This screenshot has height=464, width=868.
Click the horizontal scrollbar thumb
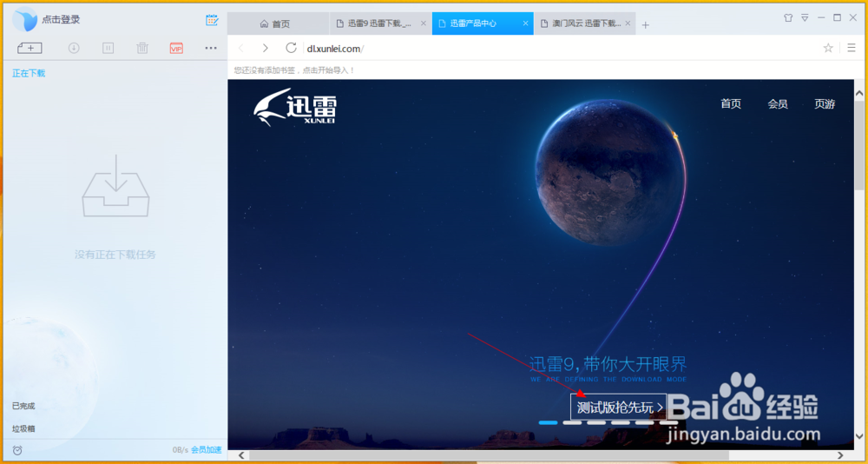click(x=489, y=455)
